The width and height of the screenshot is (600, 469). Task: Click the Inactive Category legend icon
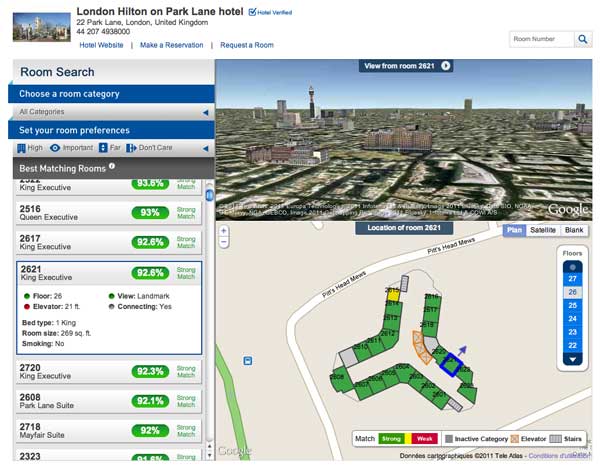[x=449, y=439]
